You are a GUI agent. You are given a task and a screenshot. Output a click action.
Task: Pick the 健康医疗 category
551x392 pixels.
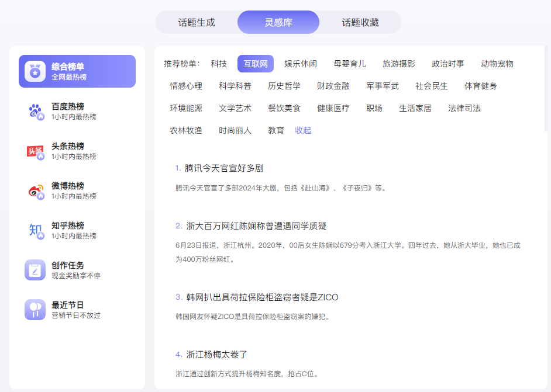click(333, 108)
